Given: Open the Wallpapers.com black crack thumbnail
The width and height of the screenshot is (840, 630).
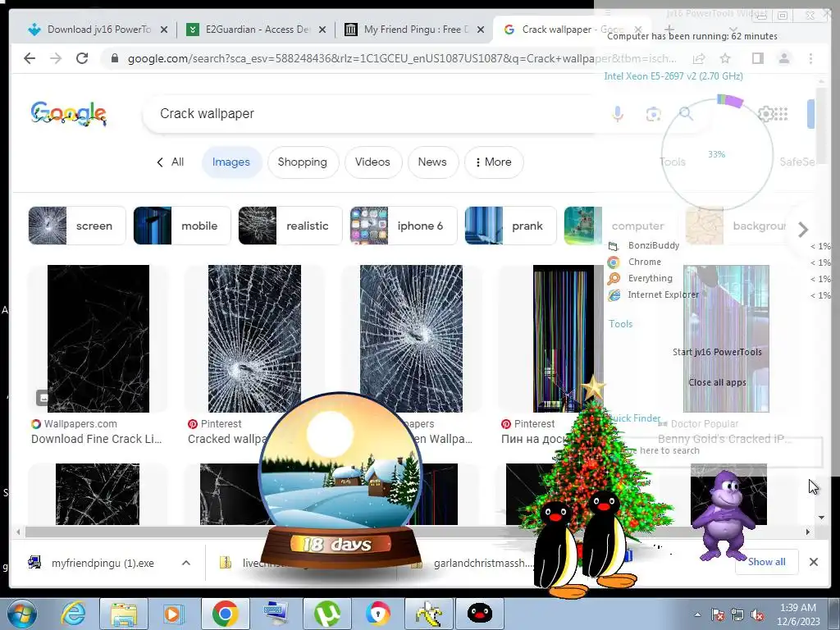Looking at the screenshot, I should click(98, 339).
